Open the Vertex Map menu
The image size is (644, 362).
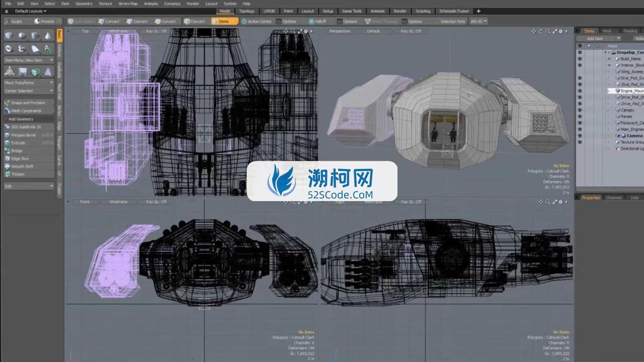(x=128, y=4)
